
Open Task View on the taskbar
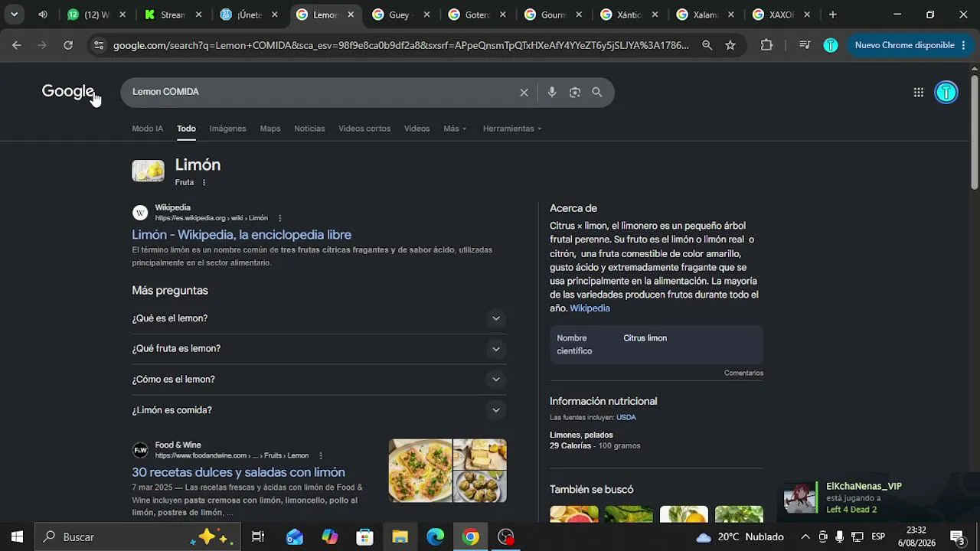pos(258,537)
